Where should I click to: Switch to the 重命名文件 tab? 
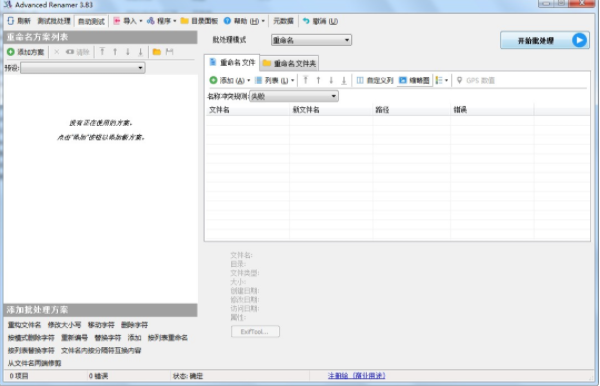[x=232, y=62]
